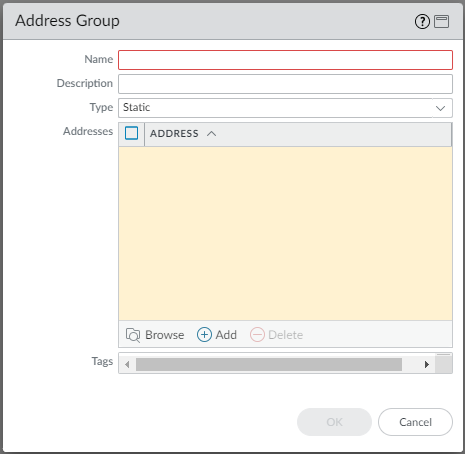Screen dimensions: 465x454
Task: Focus the Description input field
Action: [x=285, y=84]
